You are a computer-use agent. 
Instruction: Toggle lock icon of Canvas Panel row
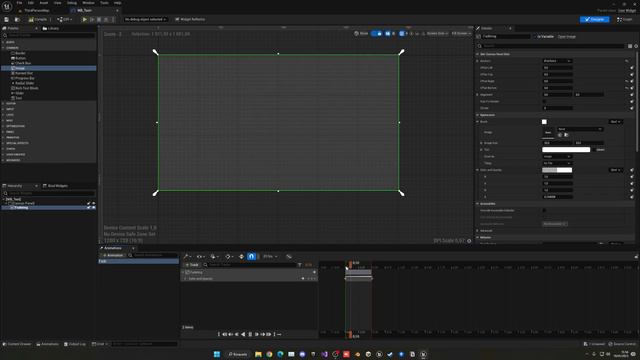coord(89,203)
